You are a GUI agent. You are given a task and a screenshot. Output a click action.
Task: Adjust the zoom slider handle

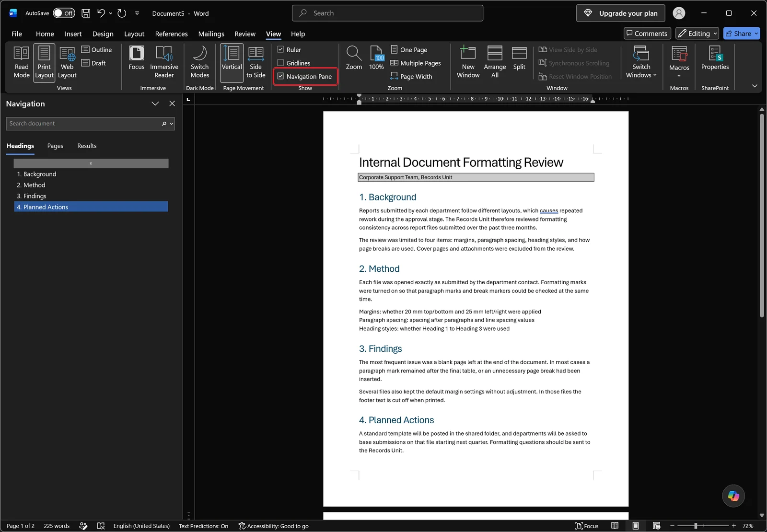696,526
